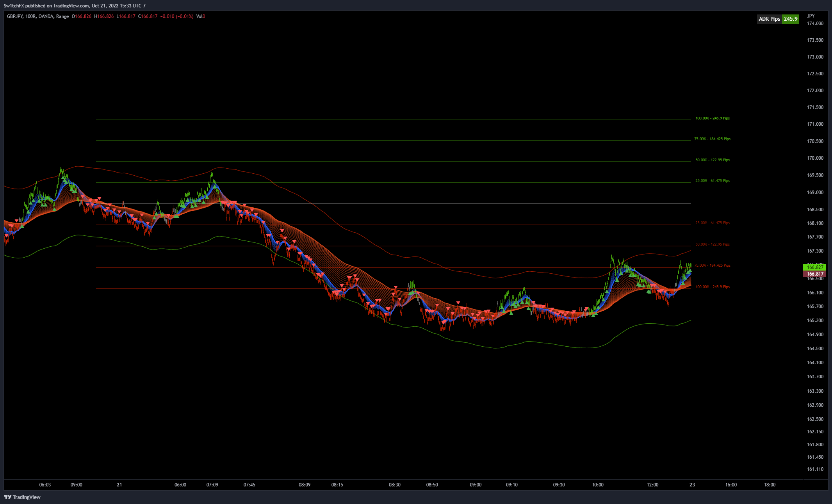
Task: Click the 08:09 time axis label
Action: click(x=305, y=485)
